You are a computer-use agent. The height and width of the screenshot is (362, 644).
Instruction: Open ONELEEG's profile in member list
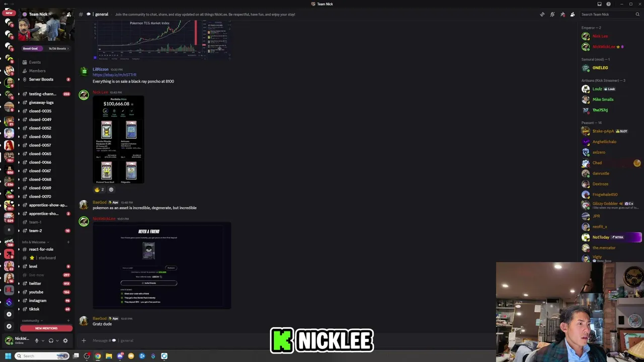tap(611, 68)
